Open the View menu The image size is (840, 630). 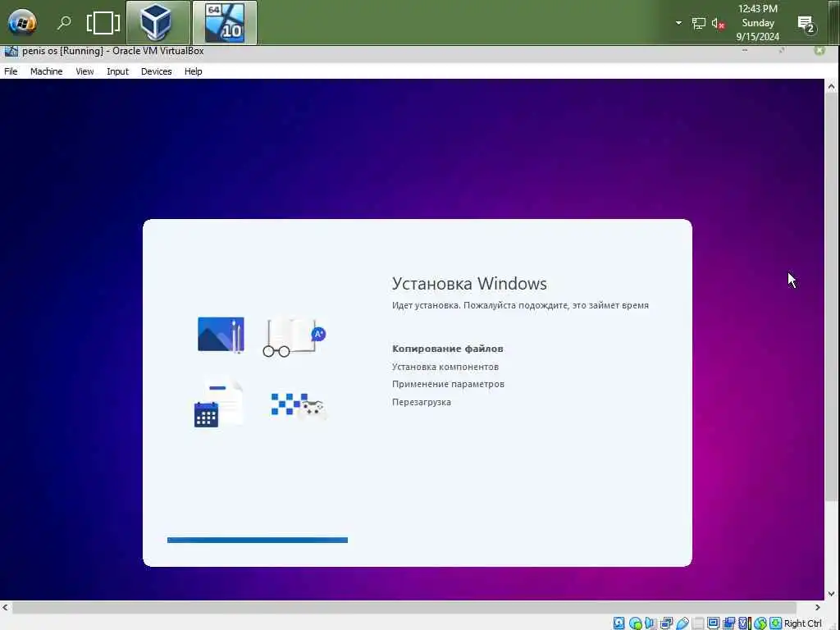pyautogui.click(x=84, y=71)
